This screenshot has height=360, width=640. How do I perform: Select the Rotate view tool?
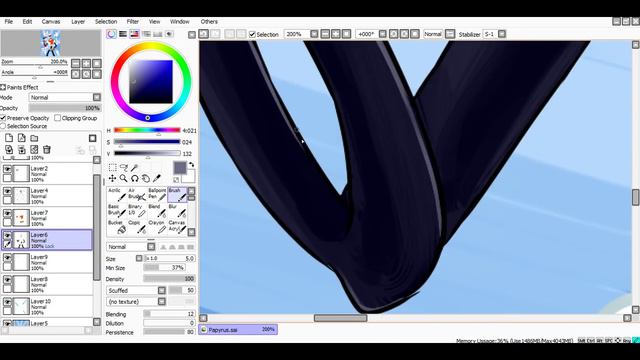click(134, 178)
